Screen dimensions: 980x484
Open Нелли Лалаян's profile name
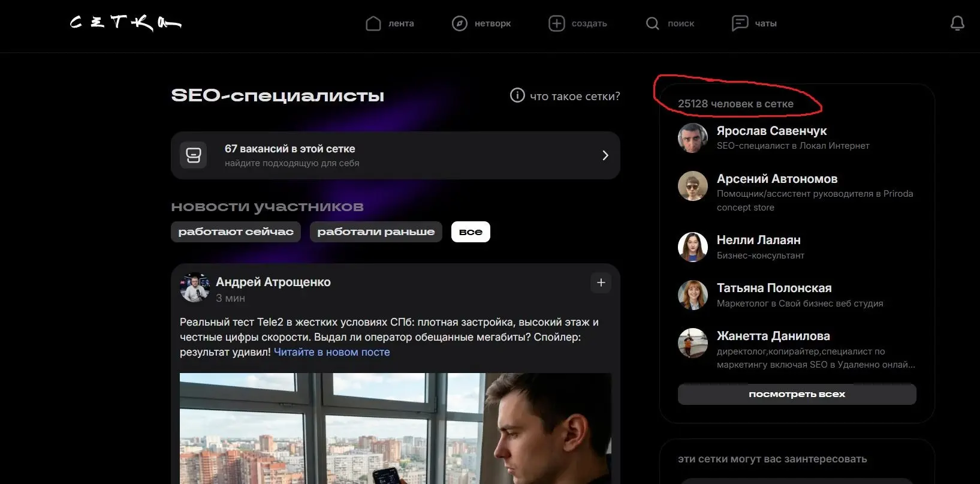tap(758, 240)
